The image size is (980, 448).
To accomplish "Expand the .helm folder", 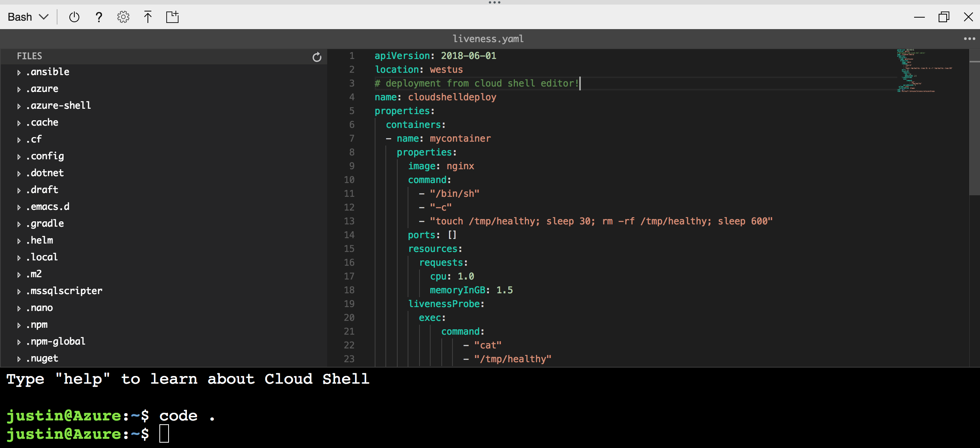I will pos(19,240).
